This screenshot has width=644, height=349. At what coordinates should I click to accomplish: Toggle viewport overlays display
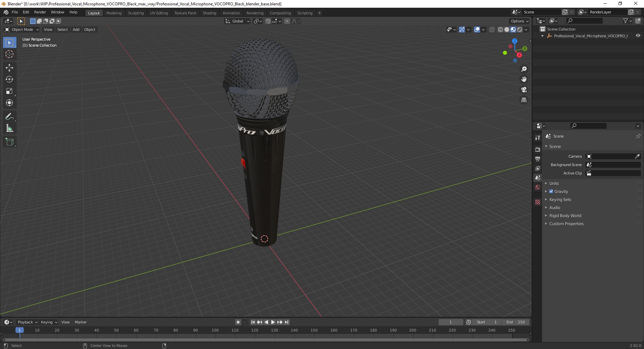click(477, 30)
